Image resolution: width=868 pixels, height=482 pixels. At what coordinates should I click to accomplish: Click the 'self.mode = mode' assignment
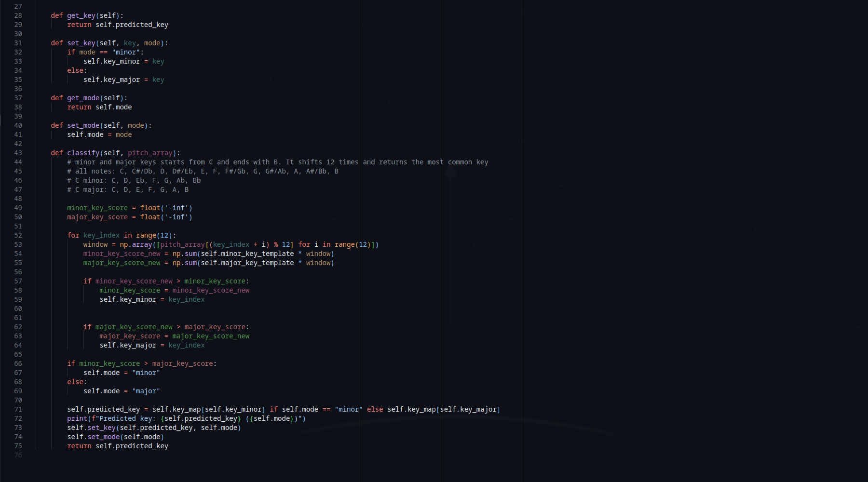(x=99, y=134)
